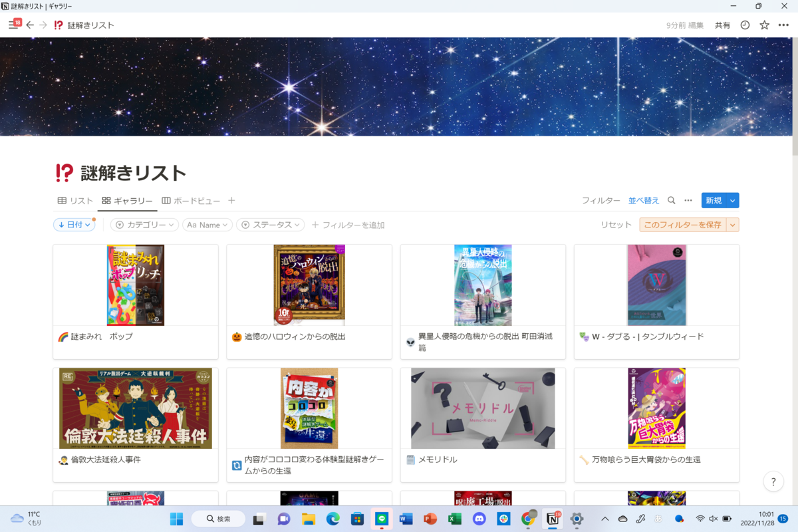Viewport: 798px width, 532px height.
Task: Open volume and network quick settings
Action: (x=714, y=519)
